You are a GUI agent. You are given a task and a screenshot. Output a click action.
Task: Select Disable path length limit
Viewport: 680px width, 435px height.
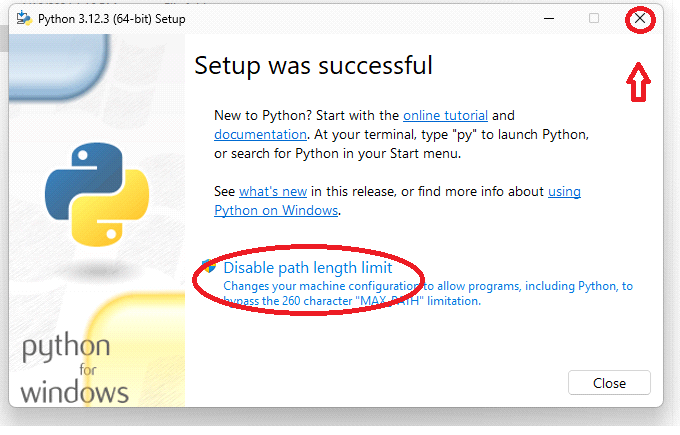pos(307,268)
